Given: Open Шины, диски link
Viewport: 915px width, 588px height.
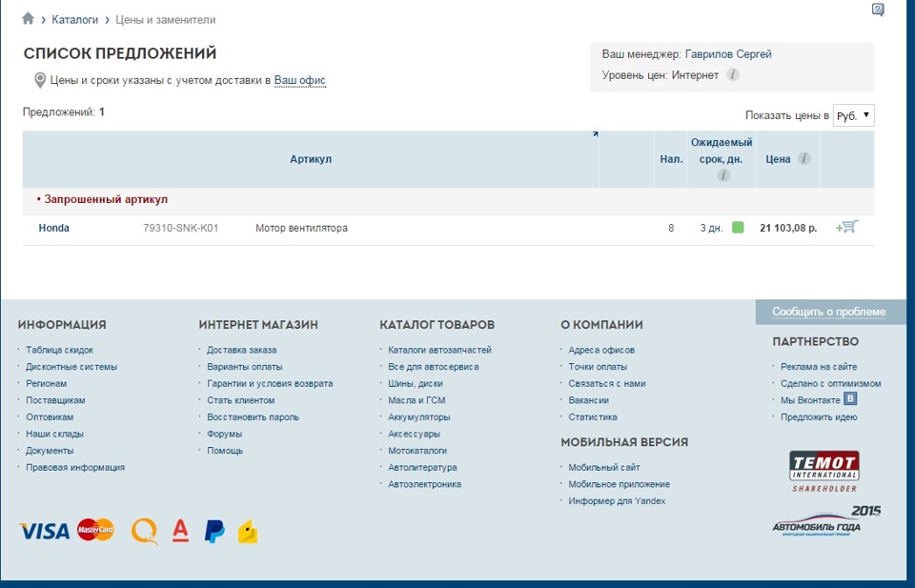Looking at the screenshot, I should coord(415,384).
